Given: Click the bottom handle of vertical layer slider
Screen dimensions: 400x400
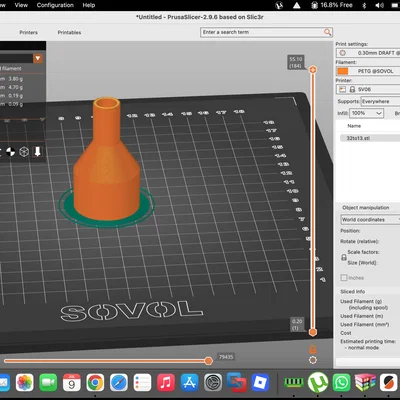Looking at the screenshot, I should click(x=313, y=332).
